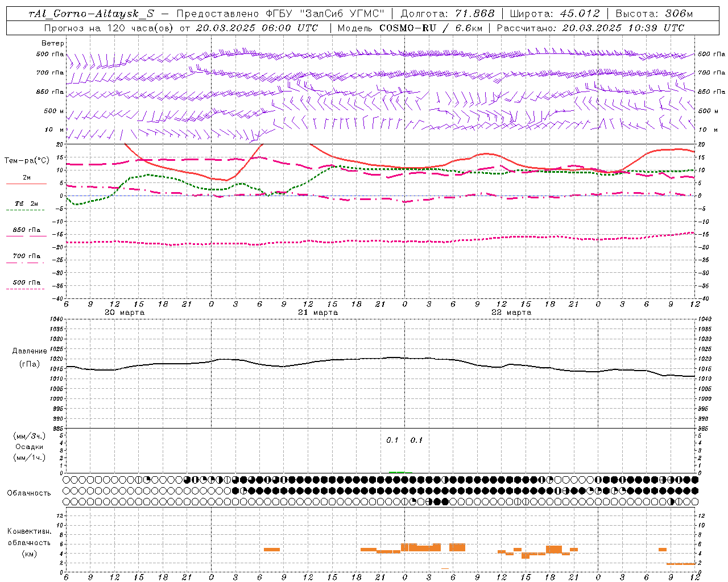Click the Высота: 306м header field

point(654,14)
